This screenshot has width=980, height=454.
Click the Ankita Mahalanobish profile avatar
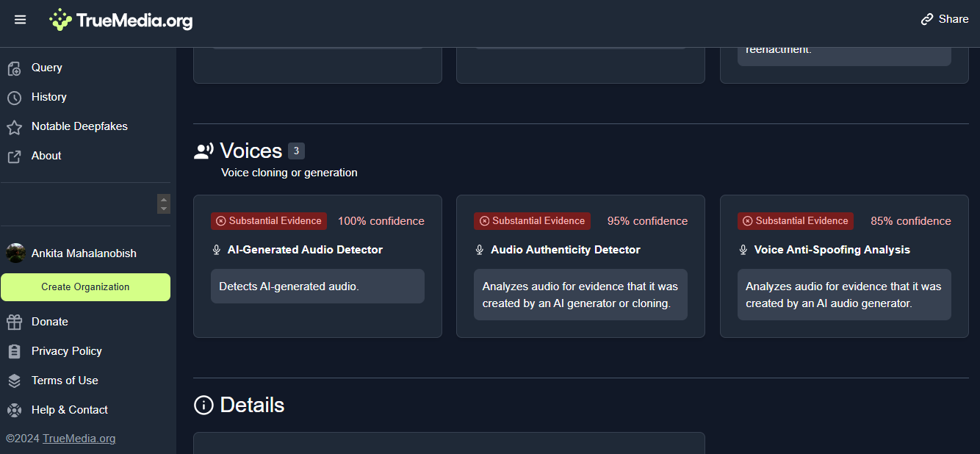[x=15, y=253]
